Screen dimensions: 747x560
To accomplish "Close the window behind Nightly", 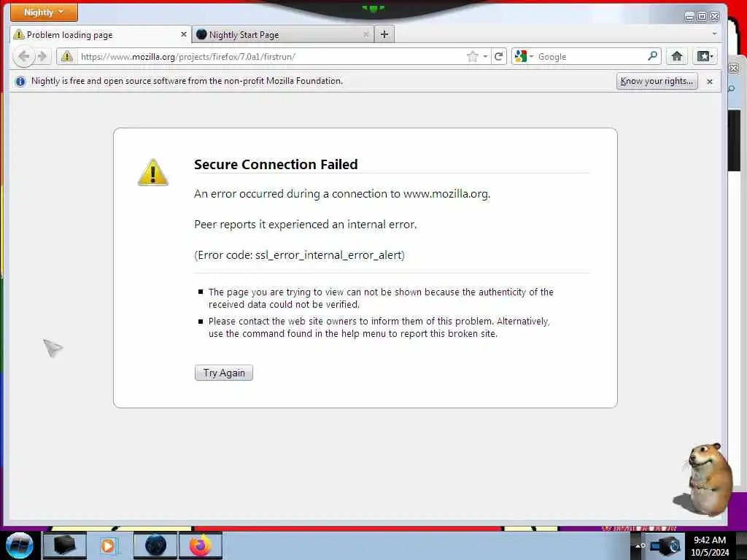I will pyautogui.click(x=734, y=69).
